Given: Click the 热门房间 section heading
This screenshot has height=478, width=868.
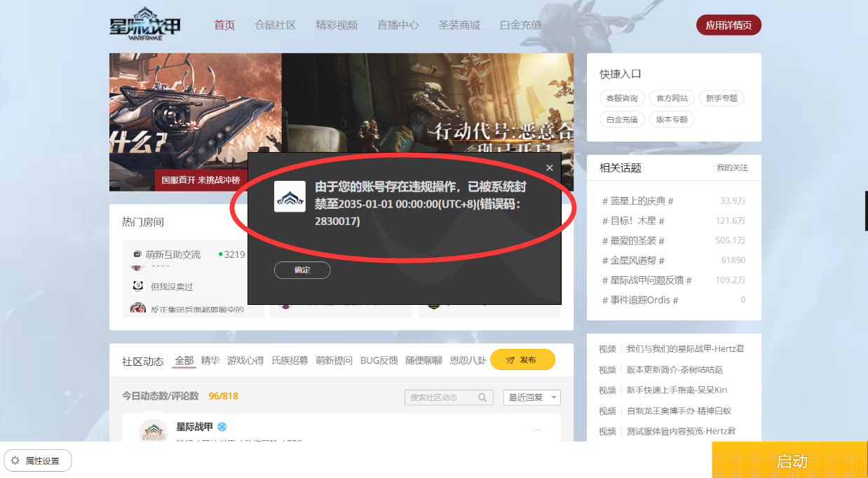Looking at the screenshot, I should 143,222.
